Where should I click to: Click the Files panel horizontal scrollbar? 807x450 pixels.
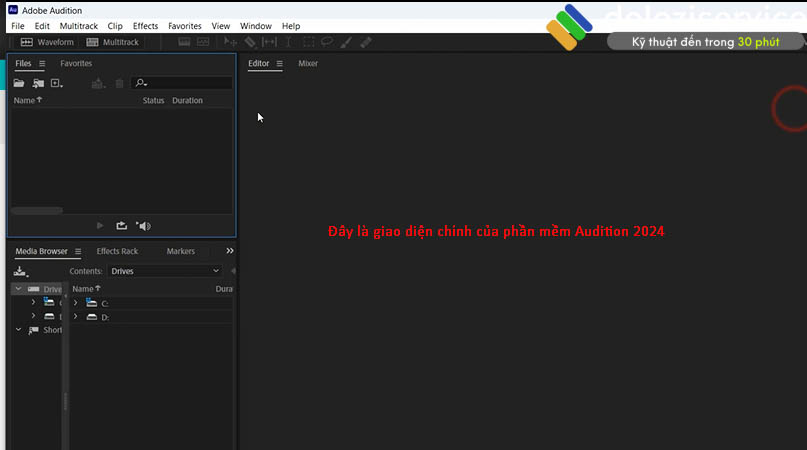click(37, 211)
